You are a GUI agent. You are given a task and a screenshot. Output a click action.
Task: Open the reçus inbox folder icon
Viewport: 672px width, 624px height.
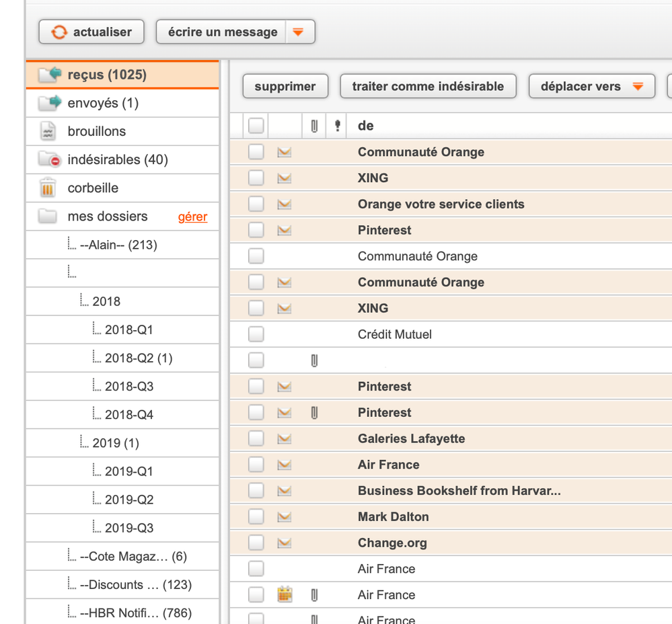click(x=50, y=75)
